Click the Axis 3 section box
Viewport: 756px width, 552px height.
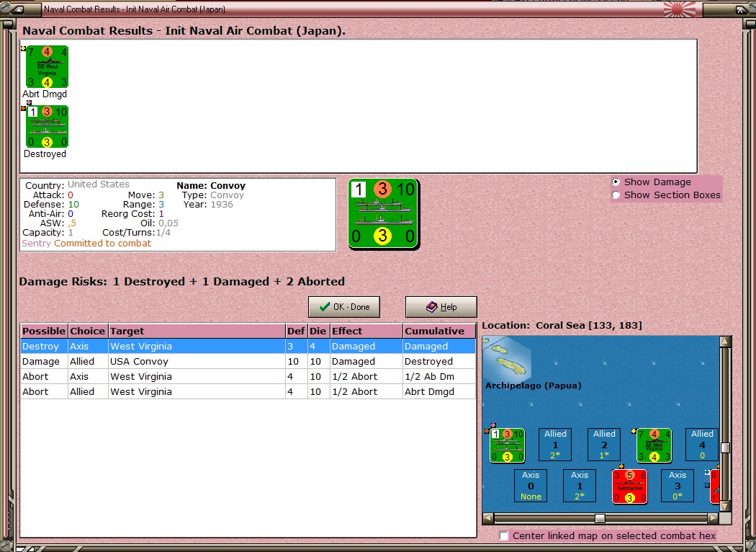tap(678, 486)
